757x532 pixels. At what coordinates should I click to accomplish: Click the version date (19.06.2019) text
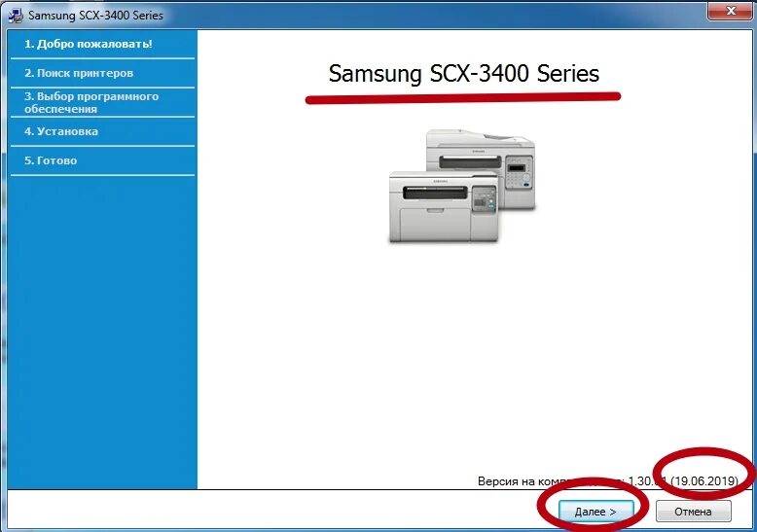tap(704, 480)
